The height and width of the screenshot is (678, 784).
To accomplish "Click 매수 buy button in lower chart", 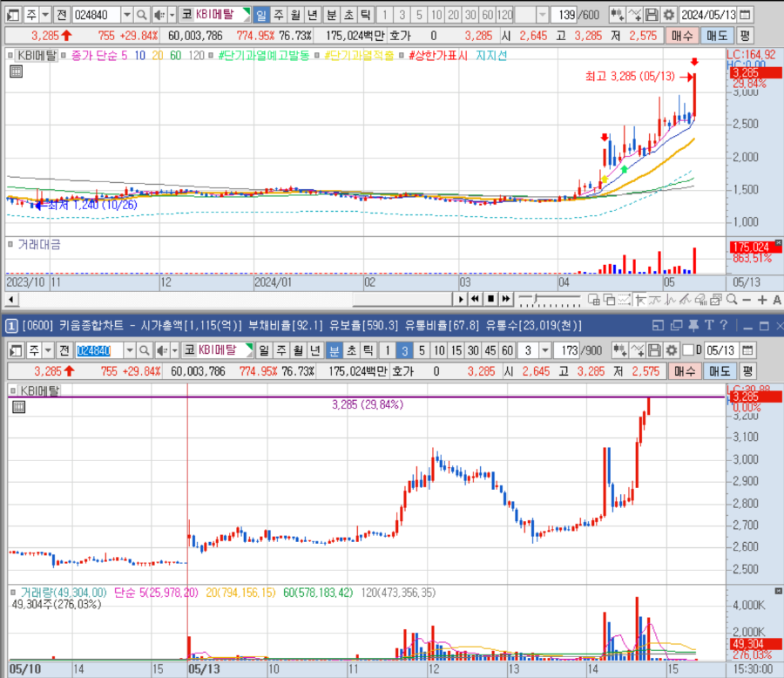I will point(685,371).
